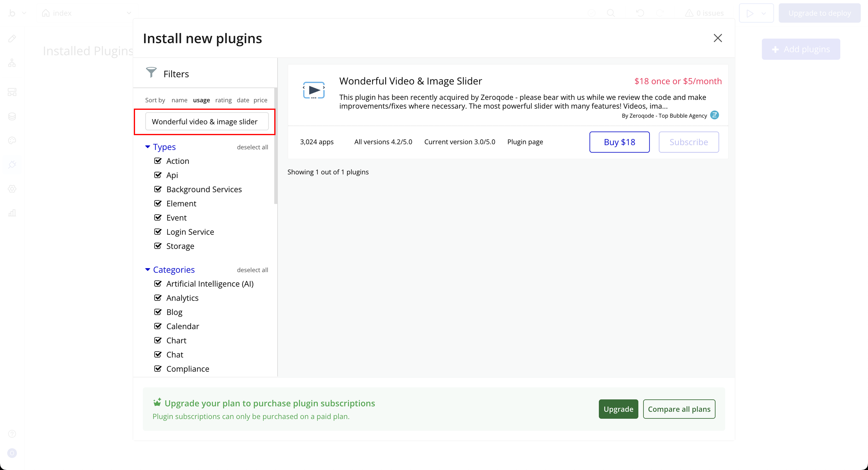Collapse the Types filter section
The width and height of the screenshot is (868, 470).
(x=148, y=147)
